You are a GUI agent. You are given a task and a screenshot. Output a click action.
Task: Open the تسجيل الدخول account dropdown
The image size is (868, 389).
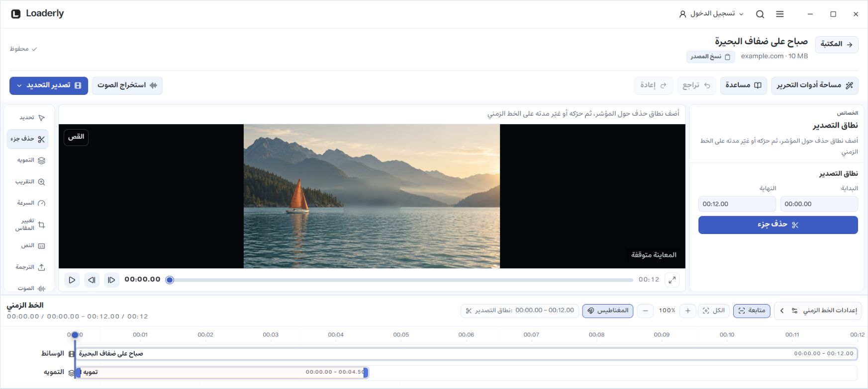coord(711,14)
